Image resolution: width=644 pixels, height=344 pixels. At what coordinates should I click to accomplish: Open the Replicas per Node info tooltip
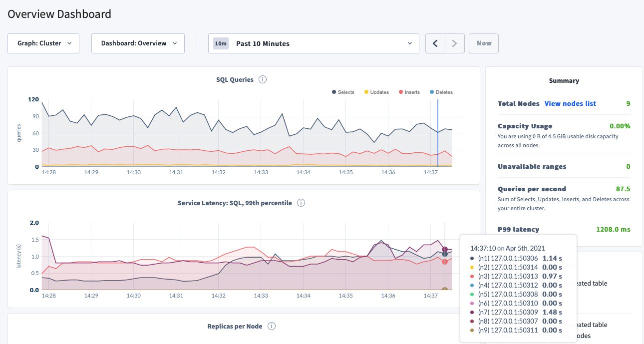coord(271,326)
